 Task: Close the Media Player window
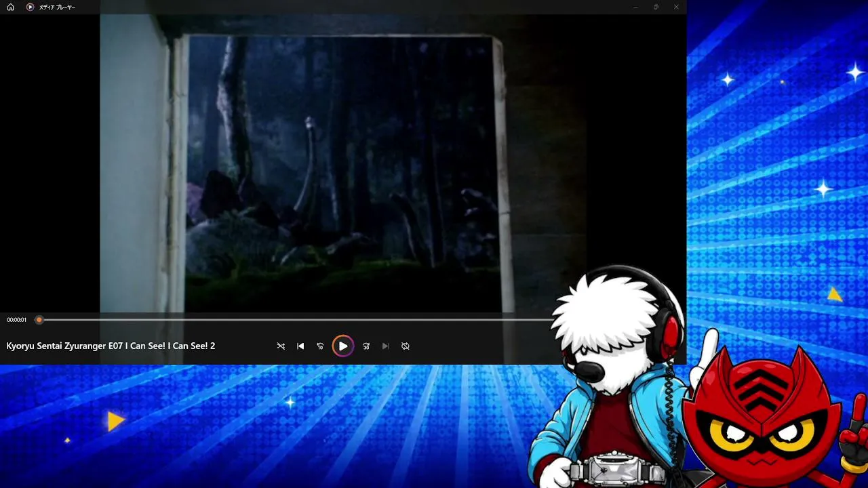(x=676, y=7)
